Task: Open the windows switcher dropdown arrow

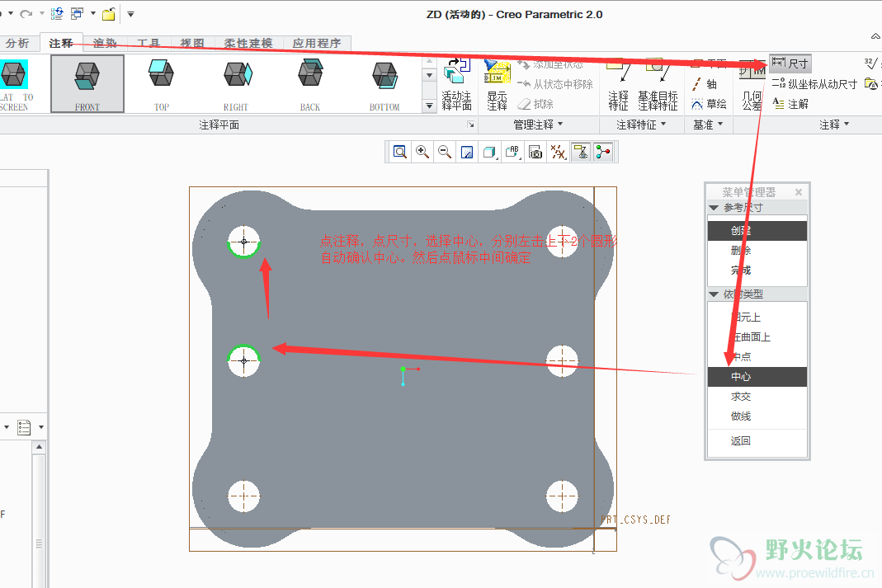Action: (x=92, y=13)
